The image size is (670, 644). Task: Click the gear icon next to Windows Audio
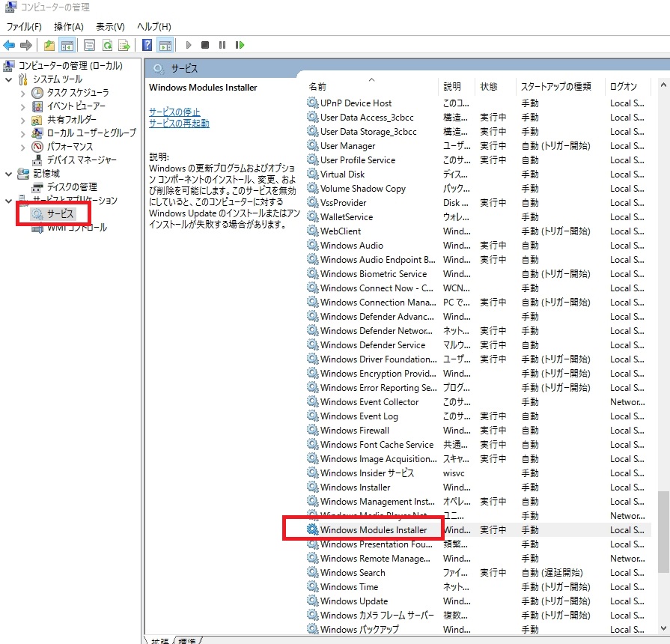pyautogui.click(x=313, y=245)
